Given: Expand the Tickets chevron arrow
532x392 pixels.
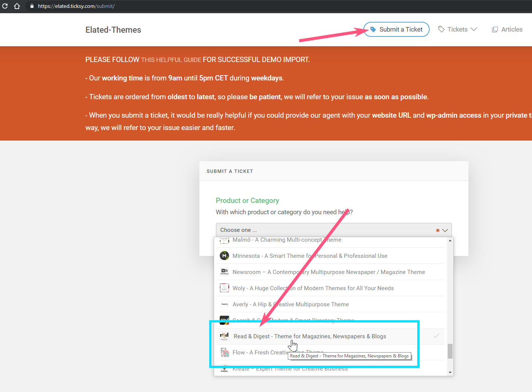Looking at the screenshot, I should [x=474, y=29].
